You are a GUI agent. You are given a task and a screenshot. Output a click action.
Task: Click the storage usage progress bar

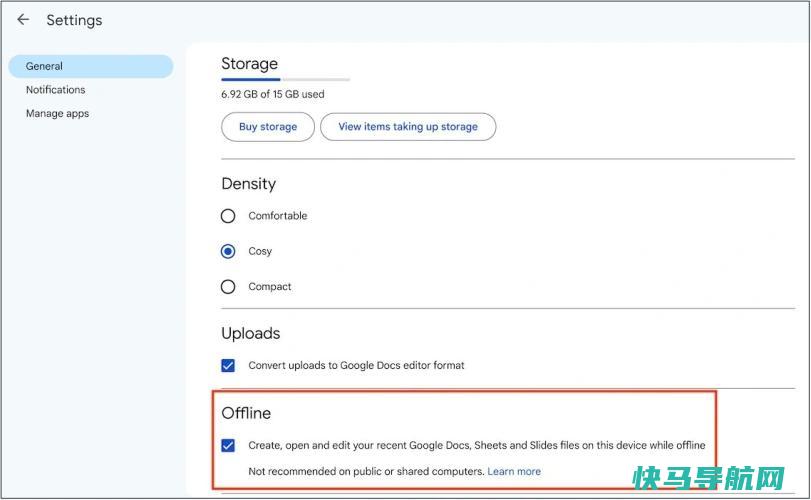286,80
